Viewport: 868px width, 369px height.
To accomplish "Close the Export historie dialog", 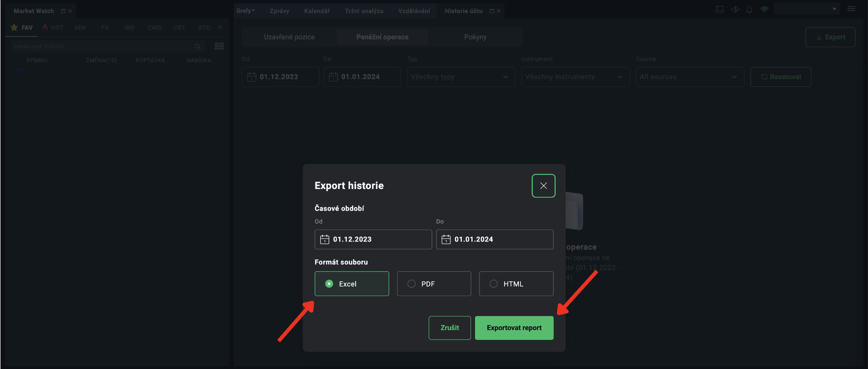I will (543, 186).
